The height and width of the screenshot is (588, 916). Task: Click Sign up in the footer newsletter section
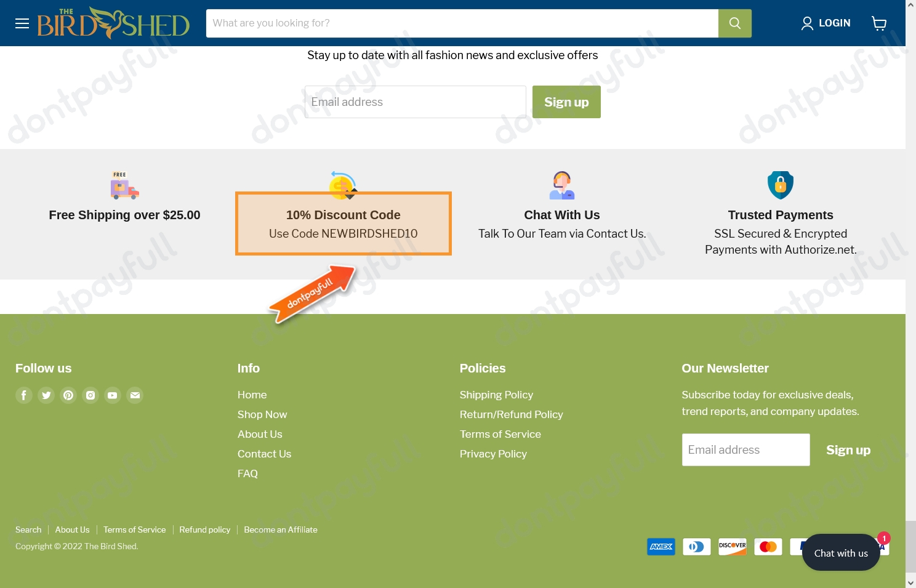pyautogui.click(x=848, y=449)
